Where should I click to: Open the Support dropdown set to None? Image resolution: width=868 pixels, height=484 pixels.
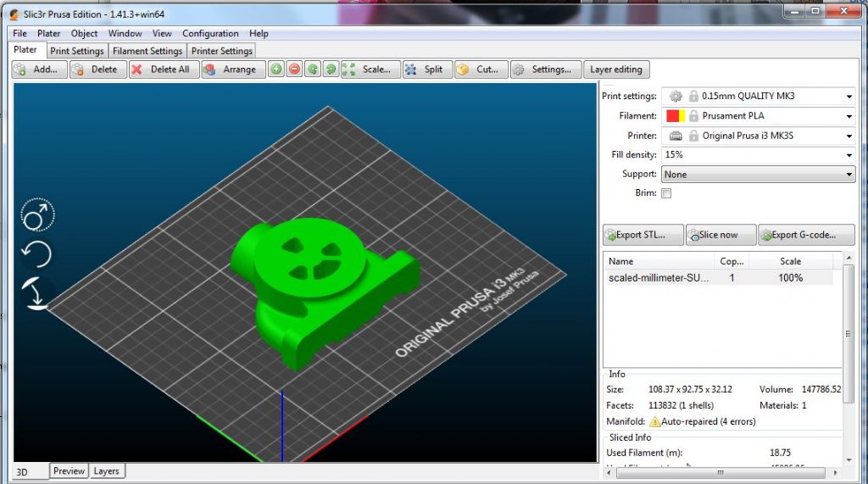click(x=759, y=175)
